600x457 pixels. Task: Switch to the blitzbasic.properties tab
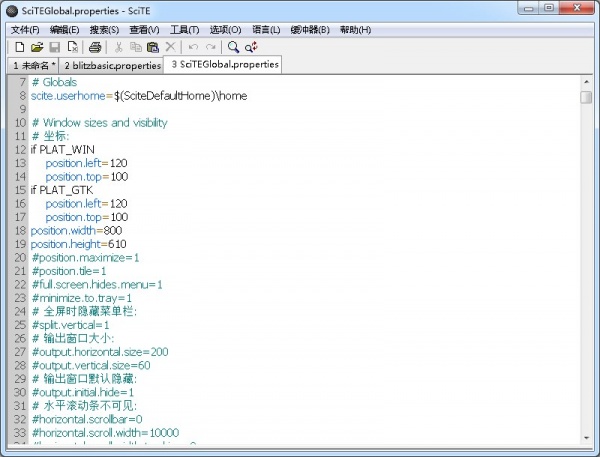click(x=112, y=65)
